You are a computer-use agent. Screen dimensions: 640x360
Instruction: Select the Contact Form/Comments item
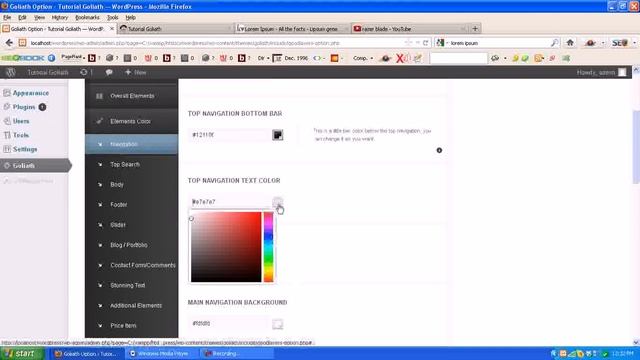[x=131, y=265]
